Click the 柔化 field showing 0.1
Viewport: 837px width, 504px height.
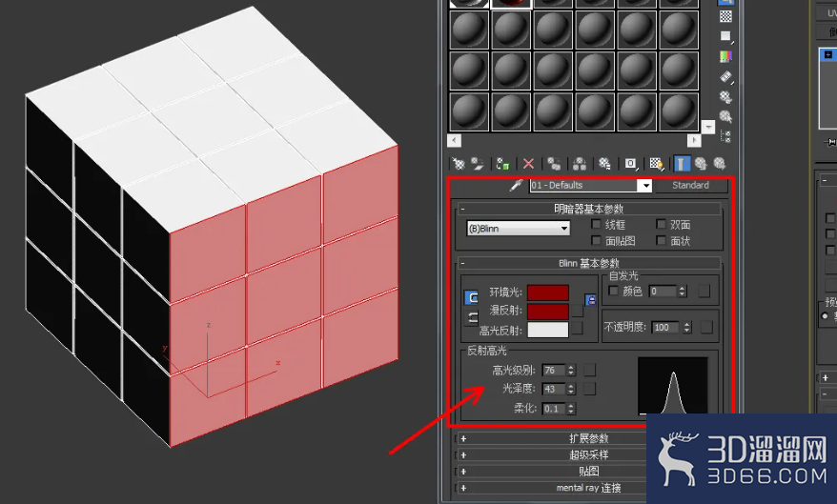coord(554,409)
